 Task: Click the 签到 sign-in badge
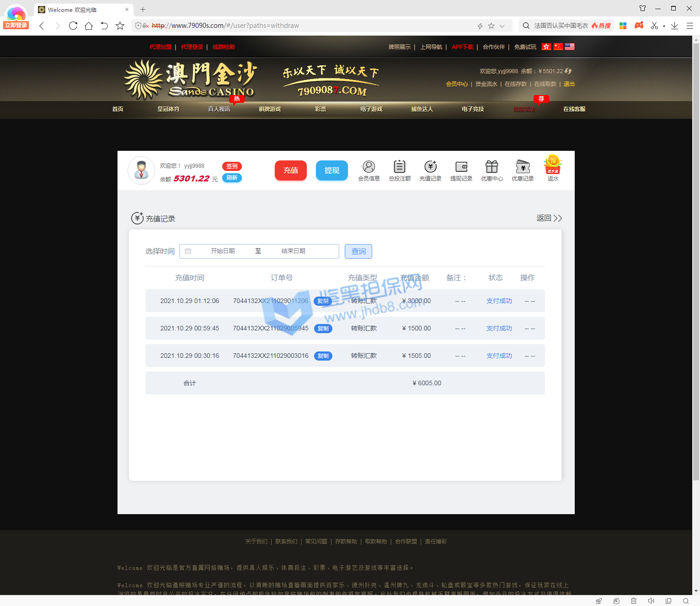[232, 166]
